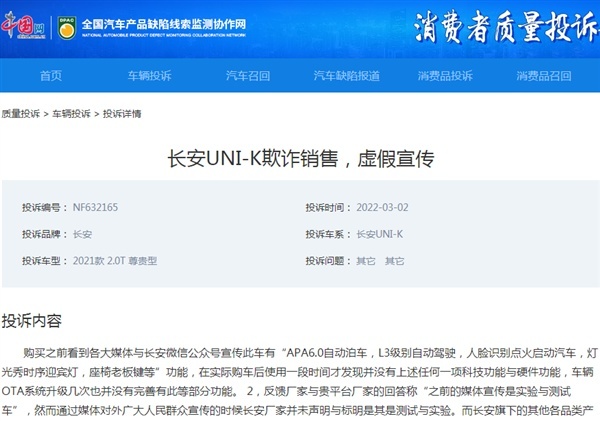This screenshot has height=421, width=600.
Task: Select the title 长安UNI-K欺诈销售，虚假宣传
Action: (x=301, y=158)
